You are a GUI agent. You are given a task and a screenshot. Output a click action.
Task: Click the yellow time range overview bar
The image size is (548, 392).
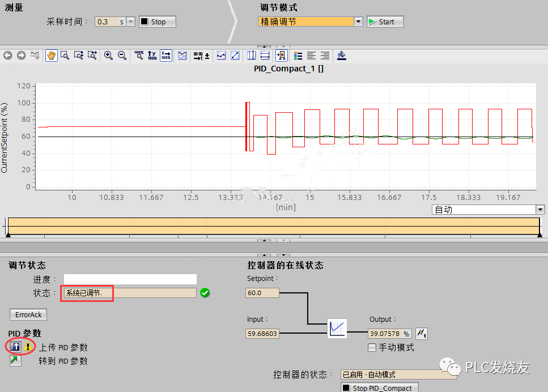tap(274, 226)
